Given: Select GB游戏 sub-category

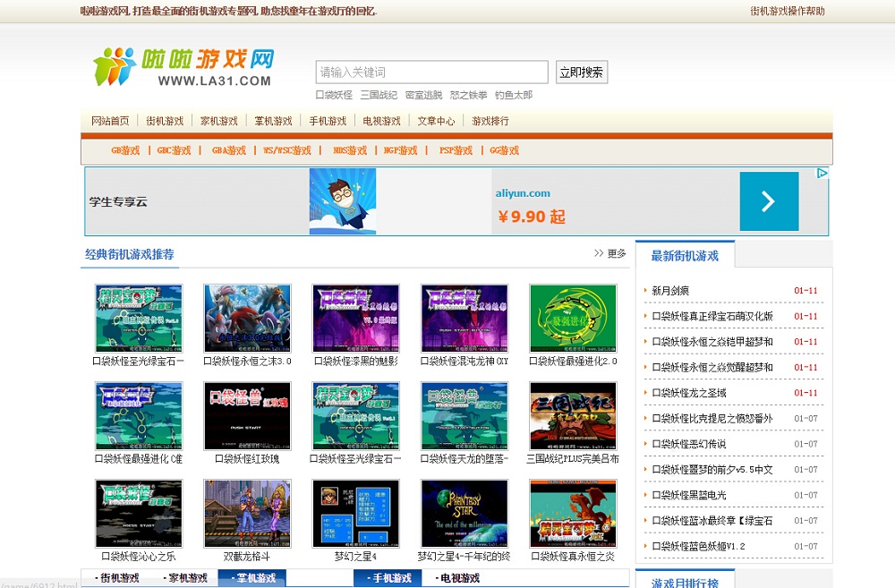Looking at the screenshot, I should pyautogui.click(x=125, y=150).
